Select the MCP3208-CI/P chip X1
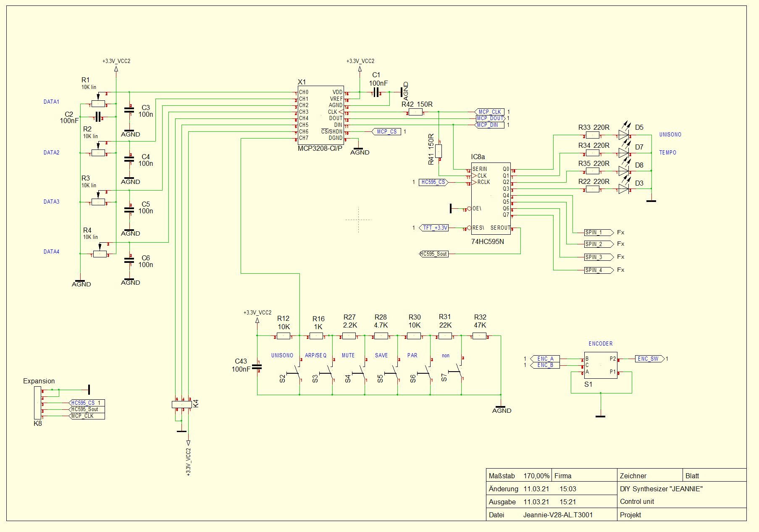 coord(320,115)
